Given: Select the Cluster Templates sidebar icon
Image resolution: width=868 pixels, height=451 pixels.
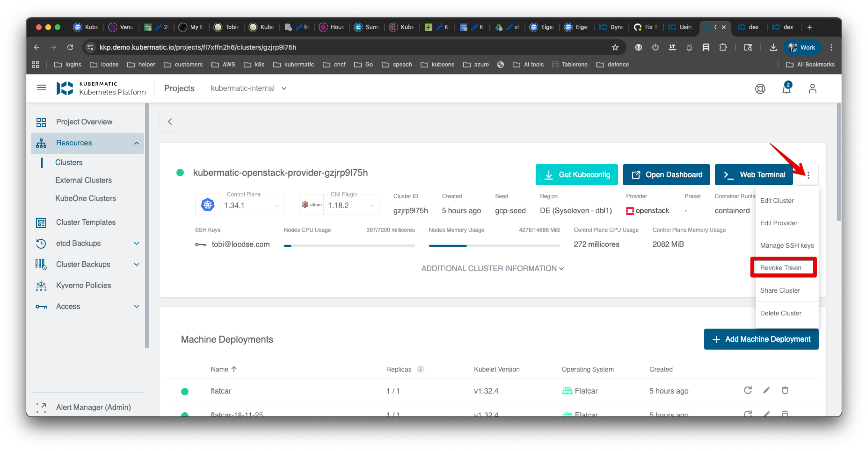Looking at the screenshot, I should 41,222.
